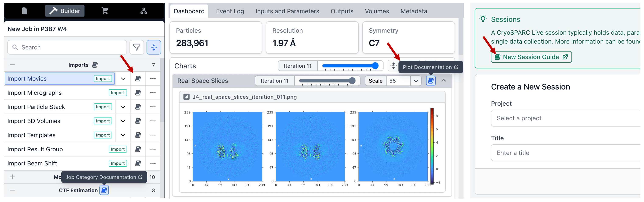
Task: Open more options for Import Micrographs
Action: 153,93
